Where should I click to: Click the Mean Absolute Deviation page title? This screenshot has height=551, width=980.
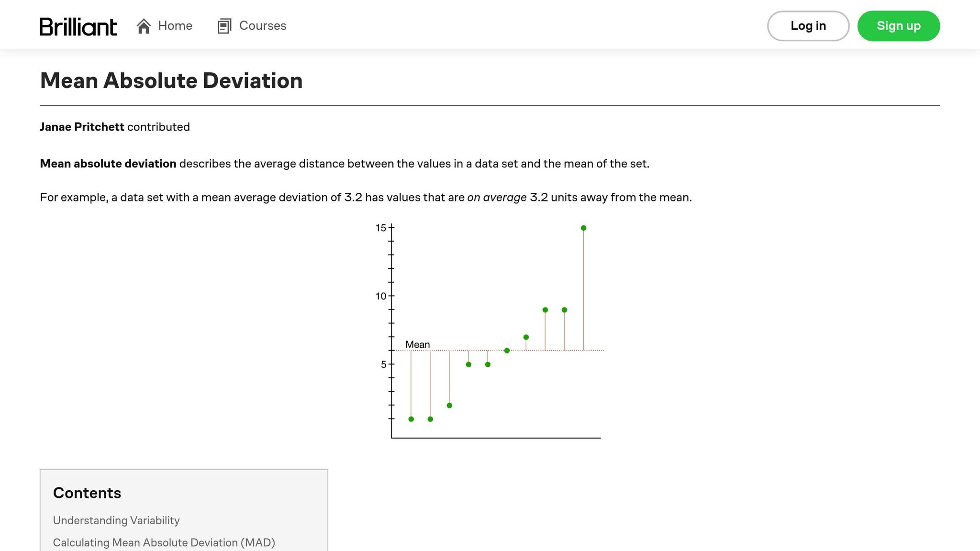pos(171,80)
